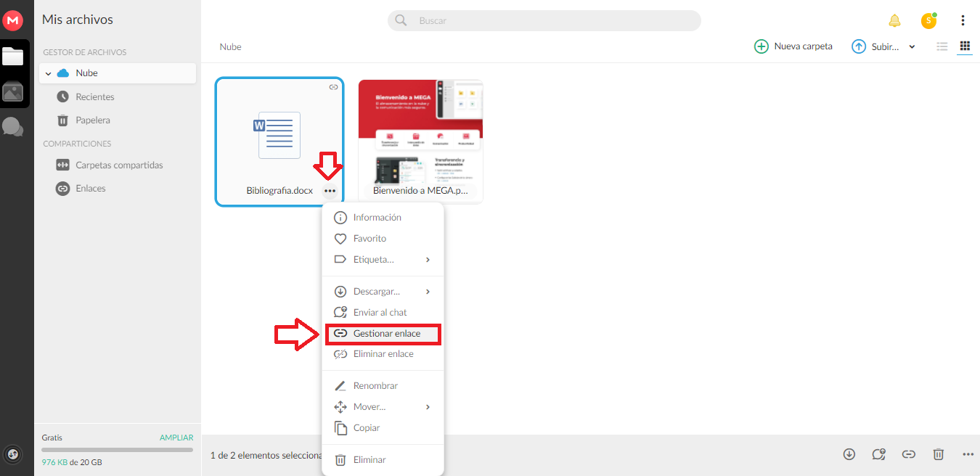Click the '976 KB de 20 GB' storage text

72,462
